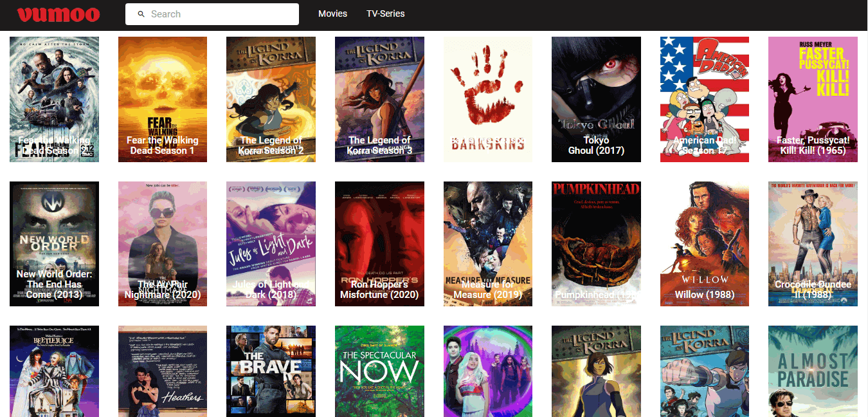Screen dimensions: 868x417
Task: Open The Spectacular Now poster
Action: tap(379, 371)
